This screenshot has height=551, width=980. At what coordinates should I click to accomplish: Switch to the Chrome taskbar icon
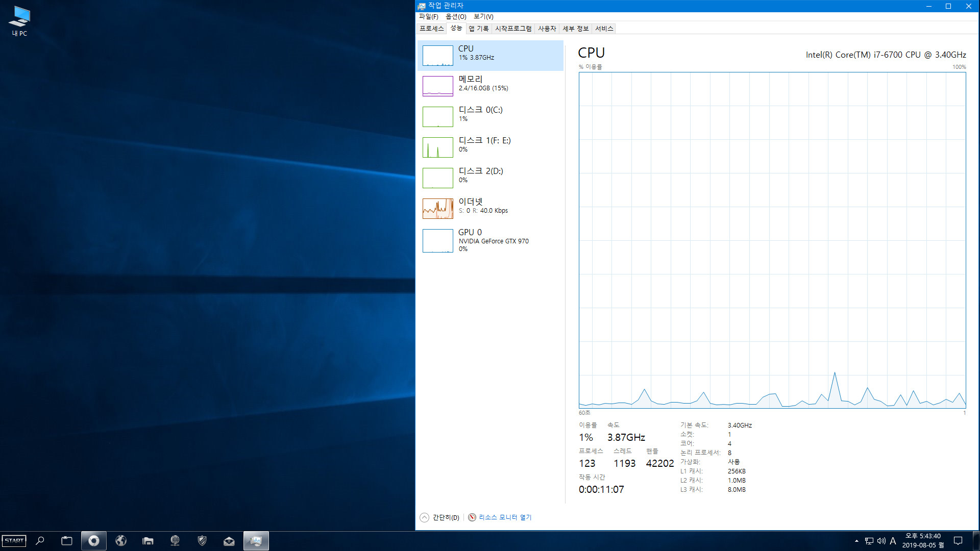coord(94,541)
